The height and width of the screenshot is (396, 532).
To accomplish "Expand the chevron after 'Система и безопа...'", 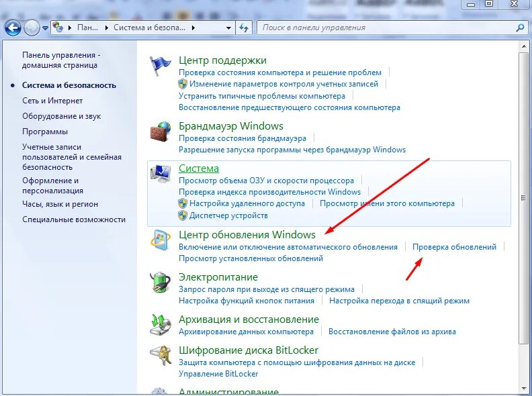I will [193, 28].
